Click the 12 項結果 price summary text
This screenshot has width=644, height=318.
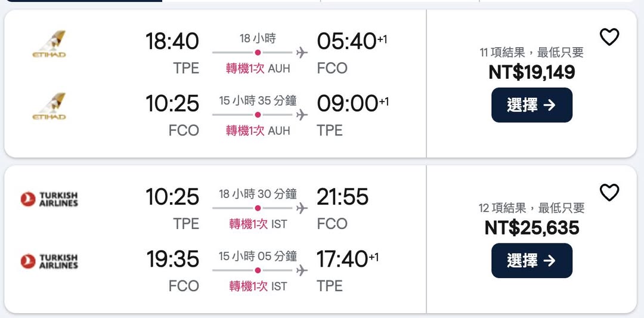pyautogui.click(x=531, y=208)
